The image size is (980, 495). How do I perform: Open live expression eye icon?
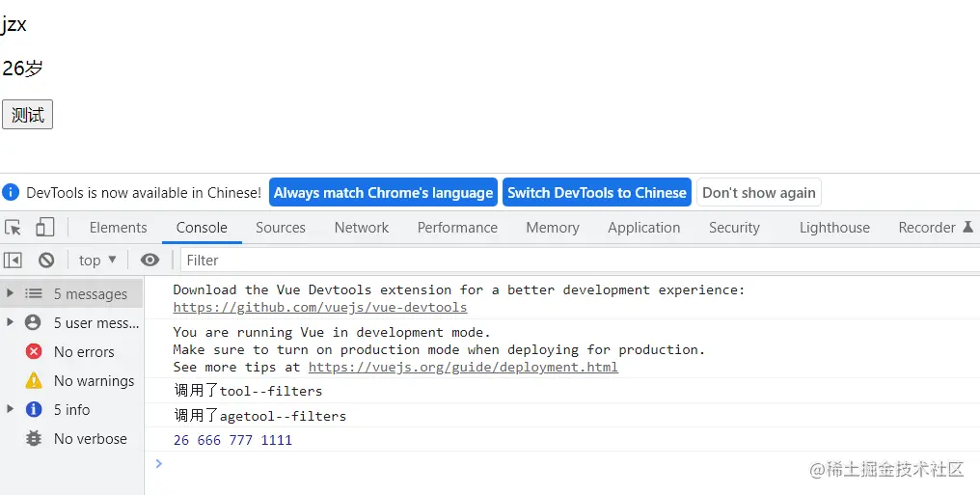pos(150,260)
